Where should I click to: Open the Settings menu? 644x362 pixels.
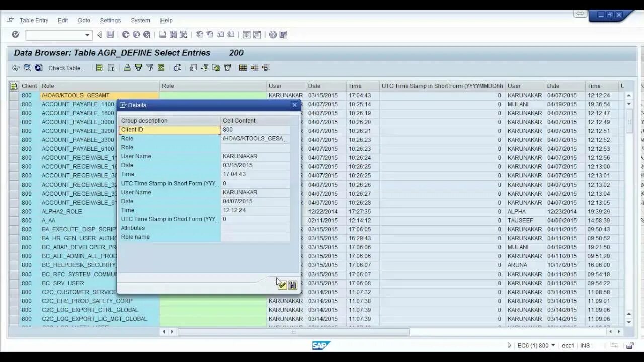coord(110,20)
